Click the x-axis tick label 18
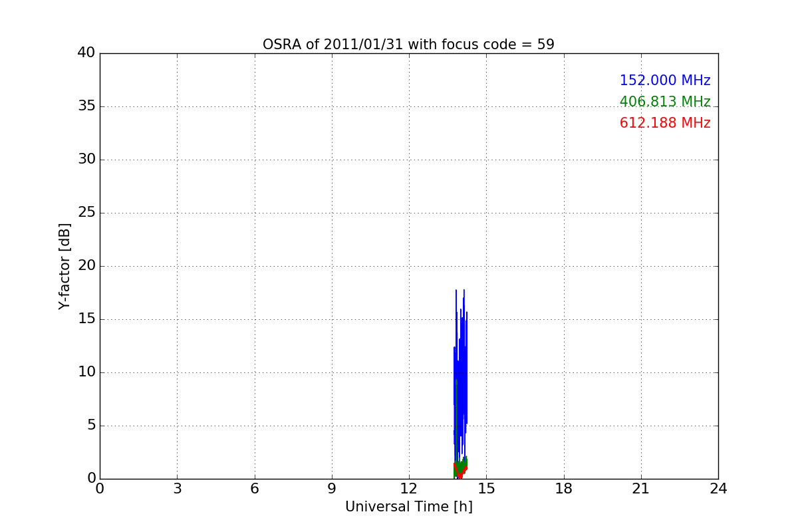Viewport: 798px width, 532px height. 564,489
